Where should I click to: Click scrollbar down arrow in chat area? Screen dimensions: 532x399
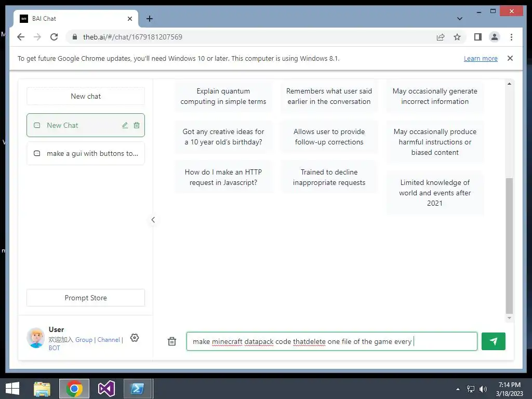[509, 318]
